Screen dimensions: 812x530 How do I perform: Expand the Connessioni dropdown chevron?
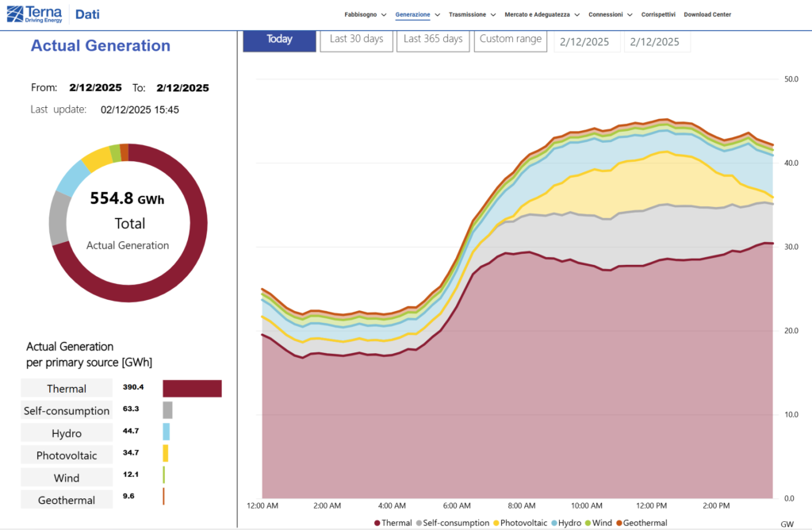point(630,15)
